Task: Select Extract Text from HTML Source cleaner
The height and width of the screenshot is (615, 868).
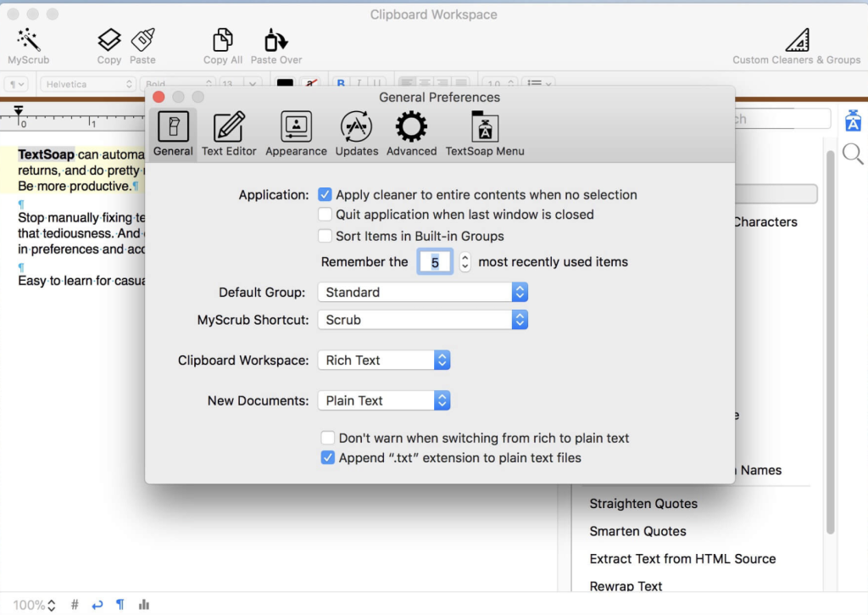Action: click(682, 559)
